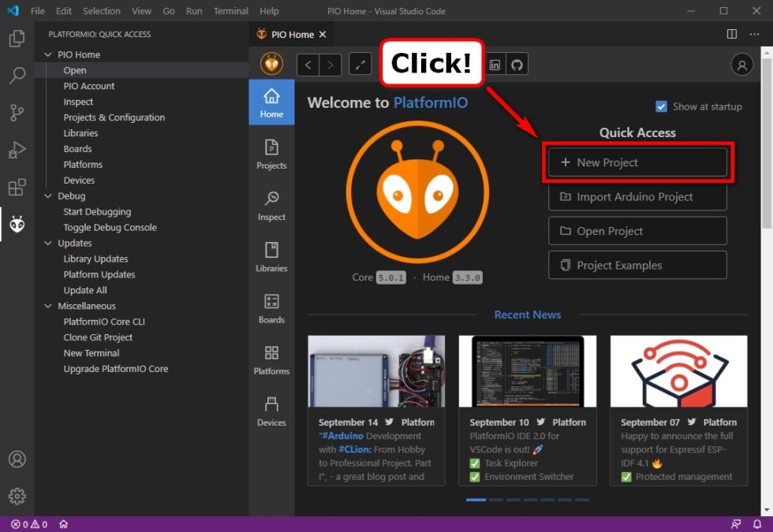
Task: Open Boards in PIO Home sidebar
Action: [271, 308]
